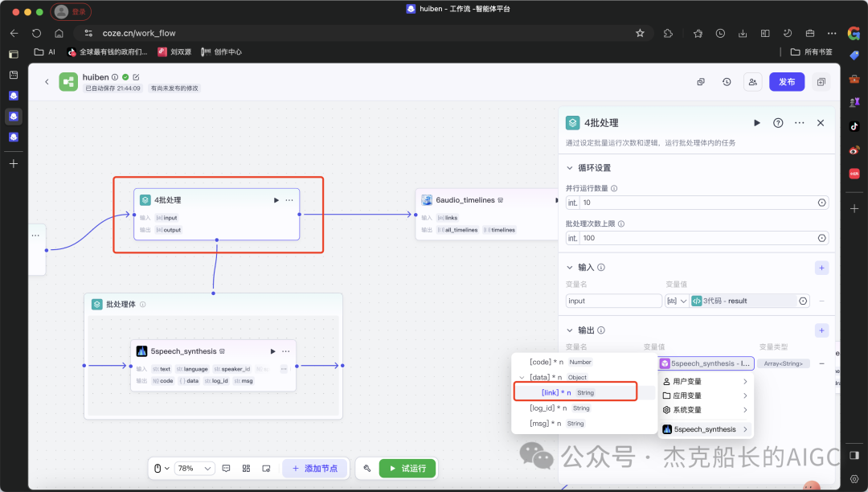This screenshot has height=492, width=868.
Task: Reload the page with refresh icon
Action: [x=36, y=33]
